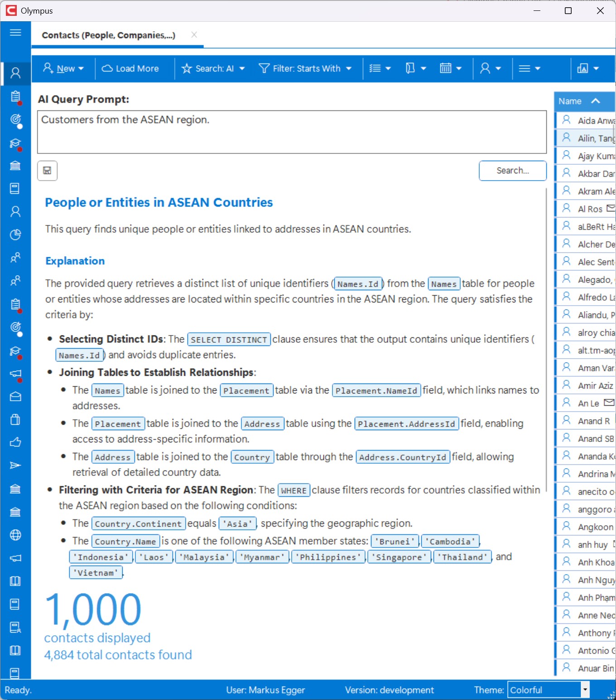Open the open-envelope mail module in sidebar
This screenshot has height=700, width=616.
[x=15, y=396]
